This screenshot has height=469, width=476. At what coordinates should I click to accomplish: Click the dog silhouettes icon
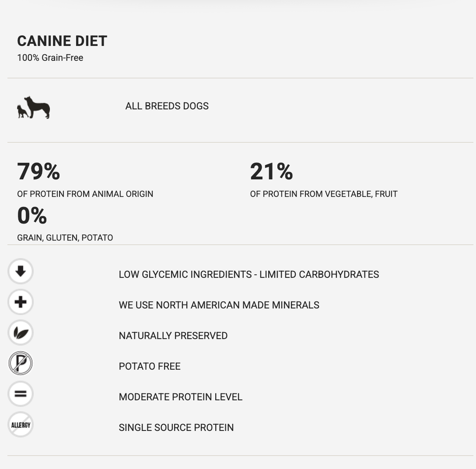pos(33,107)
